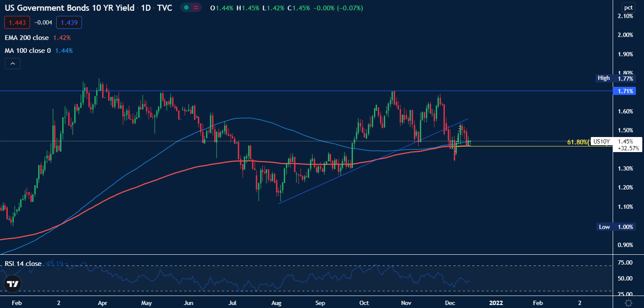Click the TradingView logo icon
644x308 pixels.
click(13, 284)
